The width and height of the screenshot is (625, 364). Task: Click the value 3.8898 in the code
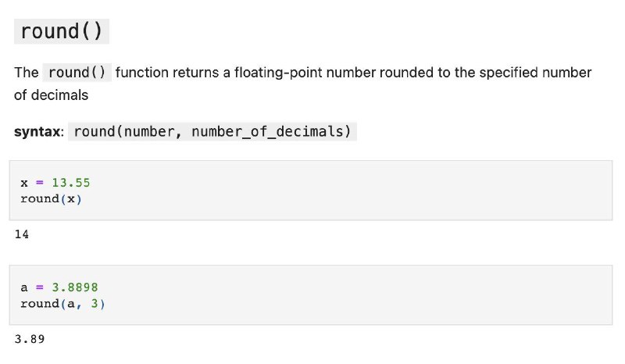(75, 287)
